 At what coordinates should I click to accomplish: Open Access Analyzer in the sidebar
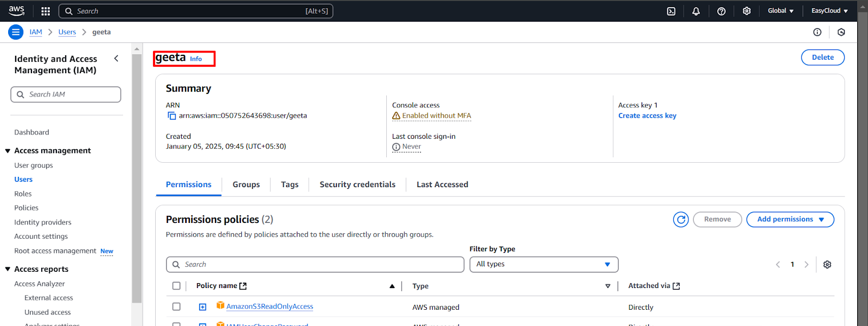(x=40, y=284)
